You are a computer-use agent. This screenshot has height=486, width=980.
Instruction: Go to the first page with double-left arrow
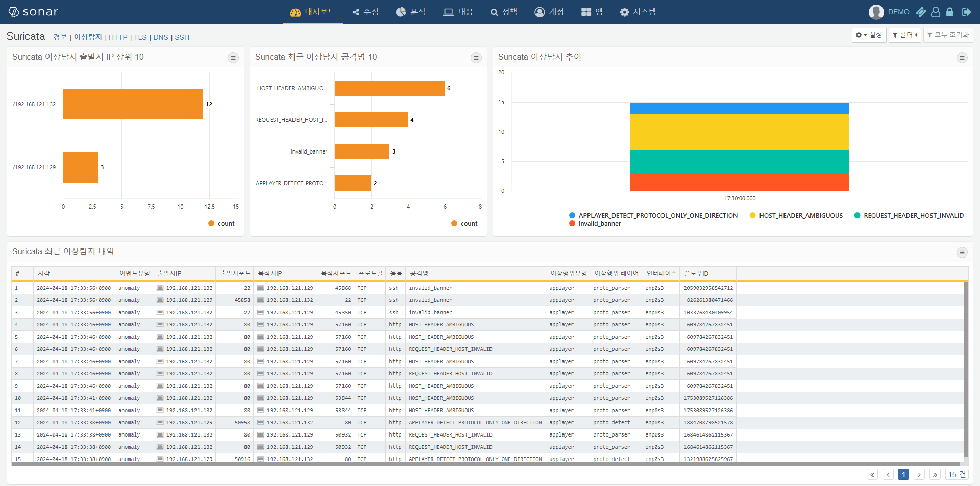(872, 475)
